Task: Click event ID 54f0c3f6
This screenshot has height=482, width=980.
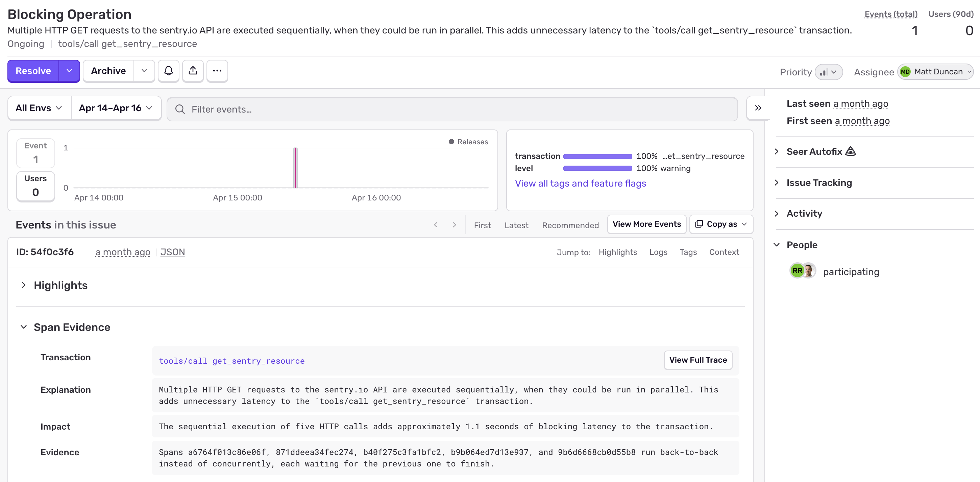Action: (x=45, y=252)
